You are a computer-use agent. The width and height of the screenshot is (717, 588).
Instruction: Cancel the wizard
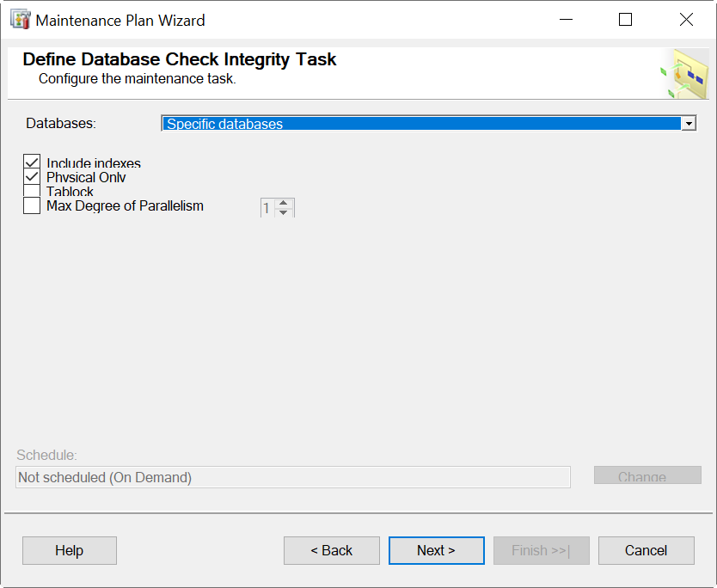click(646, 551)
